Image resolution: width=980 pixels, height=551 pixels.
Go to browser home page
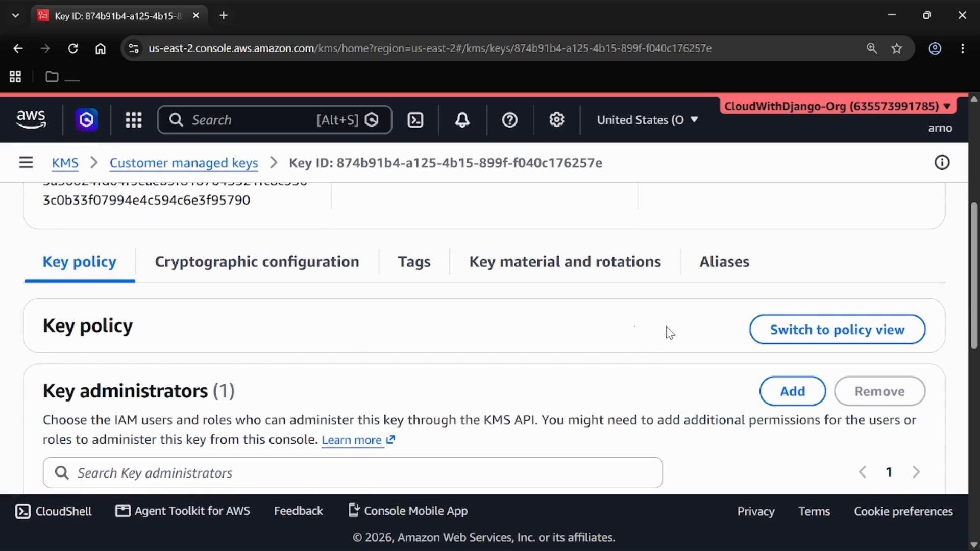coord(101,48)
